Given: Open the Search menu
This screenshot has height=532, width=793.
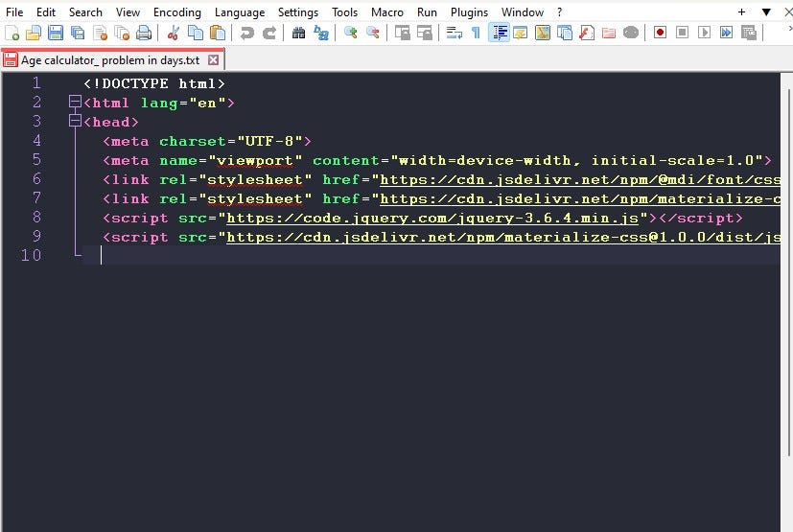Looking at the screenshot, I should click(x=85, y=12).
